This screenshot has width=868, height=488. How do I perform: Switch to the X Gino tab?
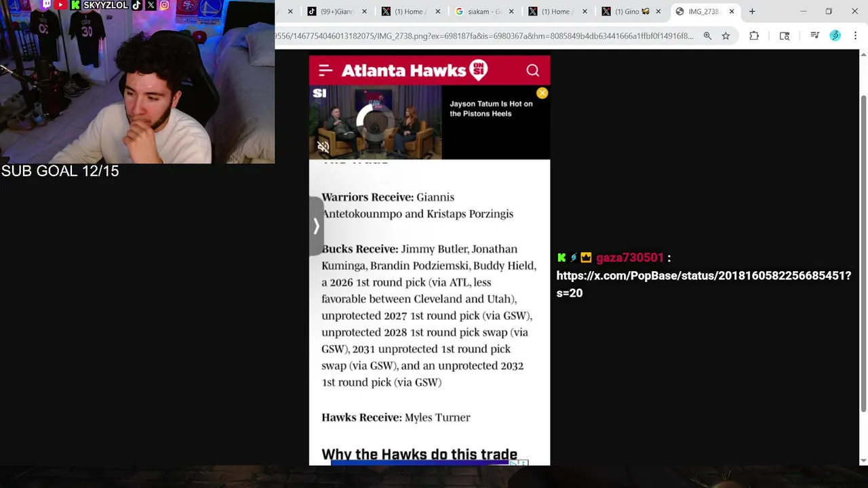(x=631, y=12)
